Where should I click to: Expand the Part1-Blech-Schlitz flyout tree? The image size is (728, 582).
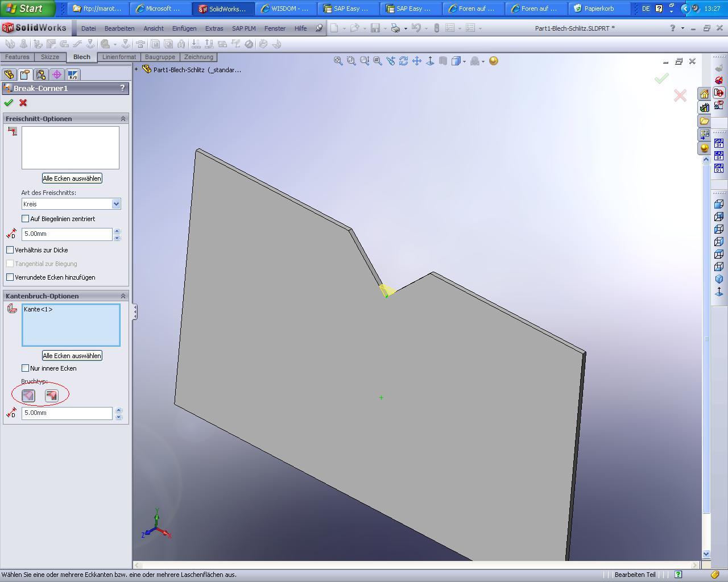coord(136,69)
